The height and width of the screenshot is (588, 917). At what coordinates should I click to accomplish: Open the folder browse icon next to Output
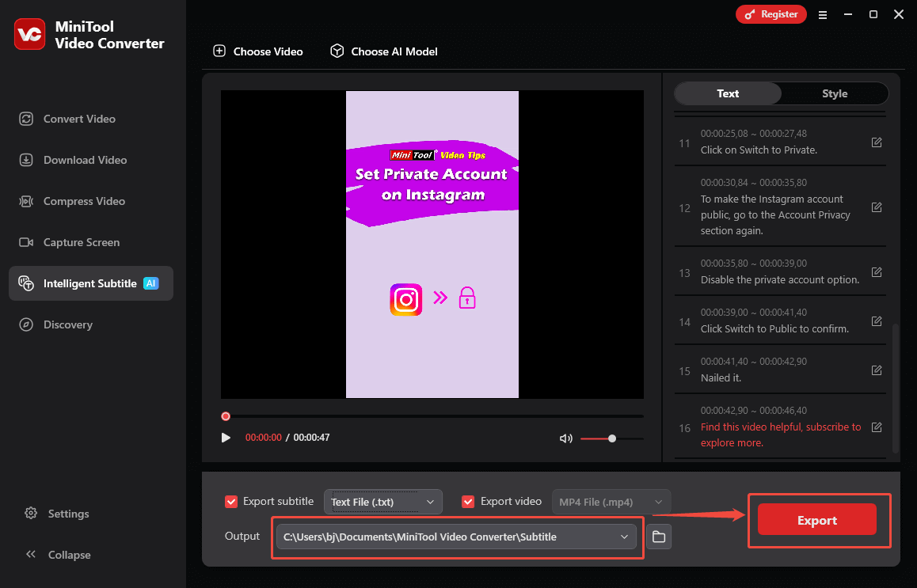[658, 536]
